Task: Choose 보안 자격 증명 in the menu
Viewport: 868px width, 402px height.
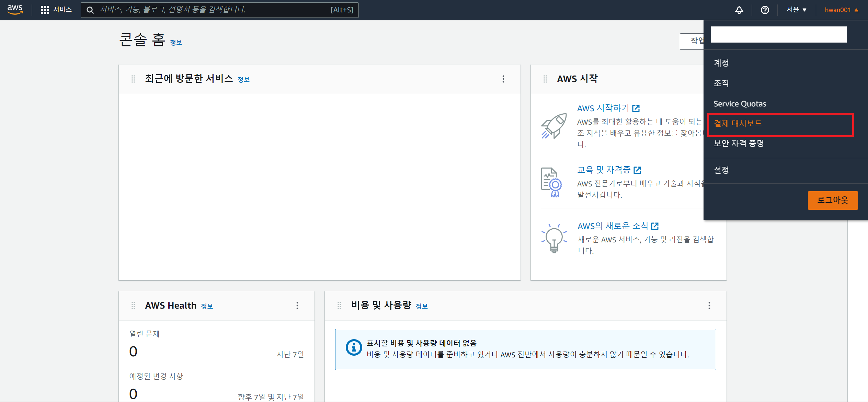Action: 739,143
